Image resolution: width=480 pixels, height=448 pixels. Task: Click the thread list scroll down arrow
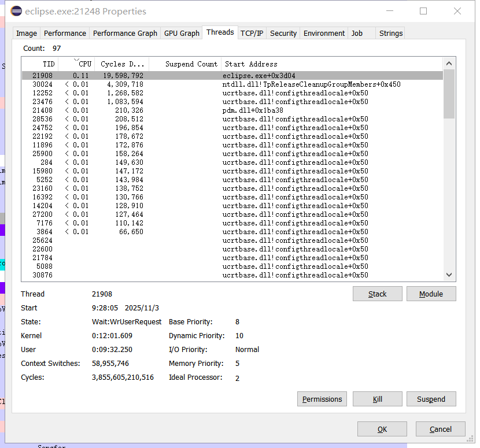point(449,275)
